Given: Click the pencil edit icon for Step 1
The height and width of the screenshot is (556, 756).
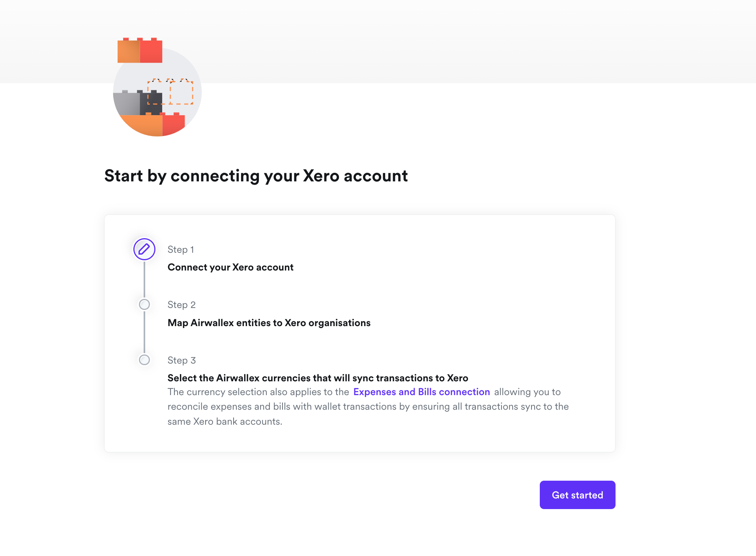Looking at the screenshot, I should click(144, 249).
